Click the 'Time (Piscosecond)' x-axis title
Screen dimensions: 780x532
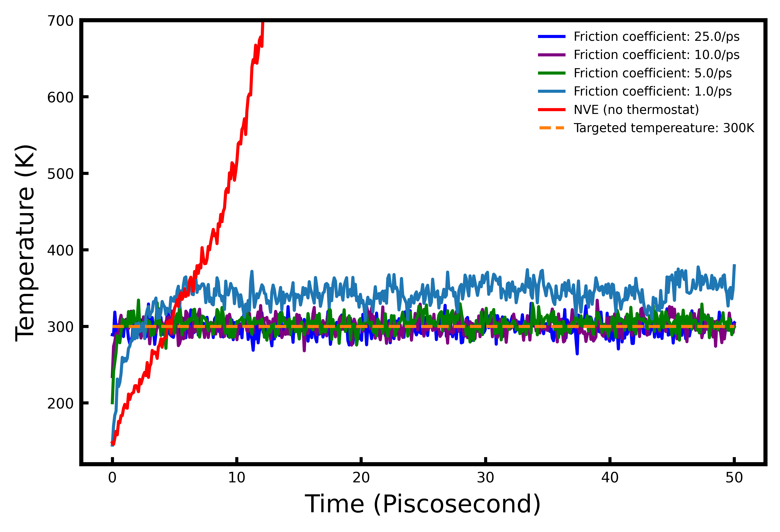point(423,504)
